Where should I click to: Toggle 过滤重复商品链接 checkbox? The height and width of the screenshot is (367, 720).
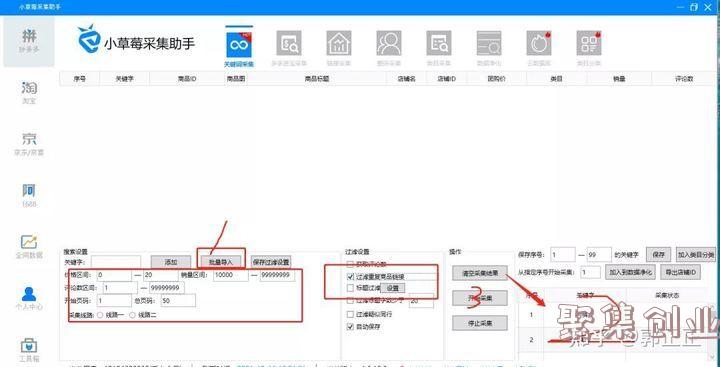pyautogui.click(x=351, y=277)
